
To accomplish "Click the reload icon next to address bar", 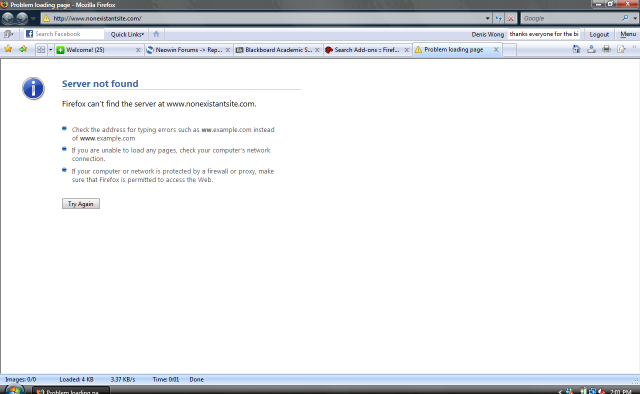I will coord(499,18).
